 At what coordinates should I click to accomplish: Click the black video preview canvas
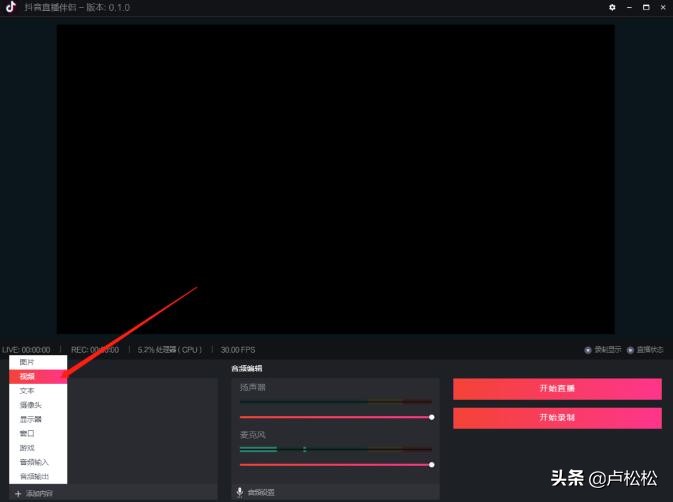click(x=335, y=178)
